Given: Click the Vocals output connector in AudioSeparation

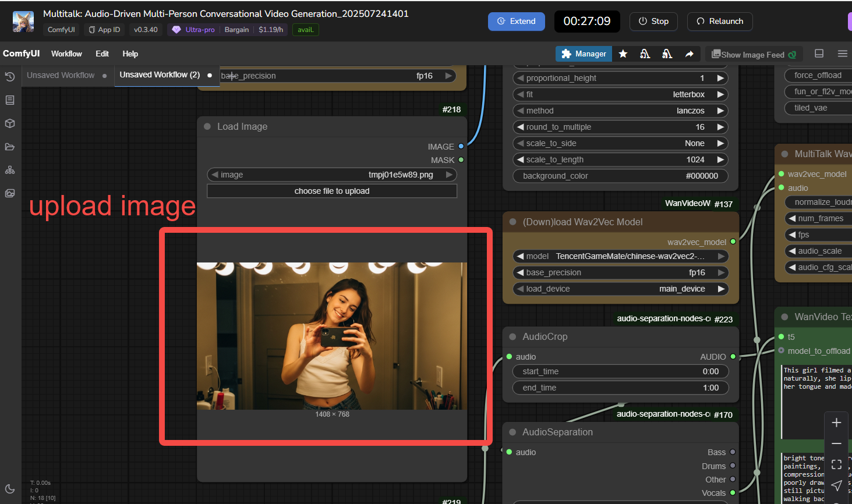Looking at the screenshot, I should point(733,493).
